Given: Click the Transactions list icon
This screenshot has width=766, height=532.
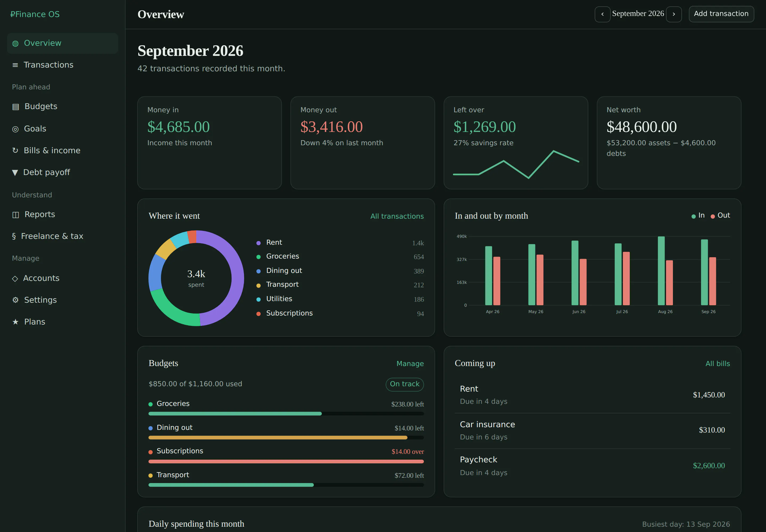Looking at the screenshot, I should tap(15, 65).
